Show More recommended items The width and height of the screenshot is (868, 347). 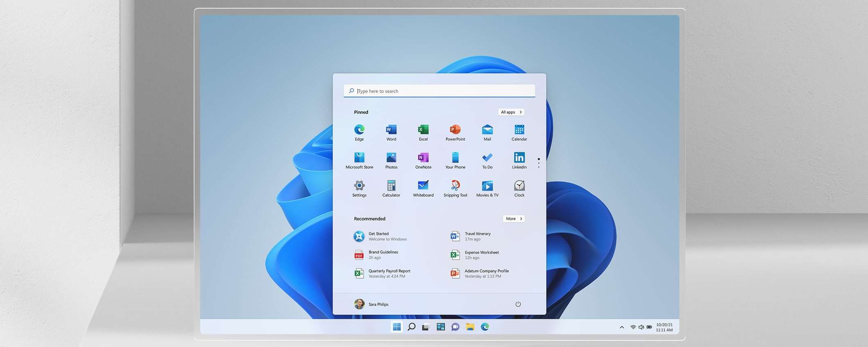513,219
